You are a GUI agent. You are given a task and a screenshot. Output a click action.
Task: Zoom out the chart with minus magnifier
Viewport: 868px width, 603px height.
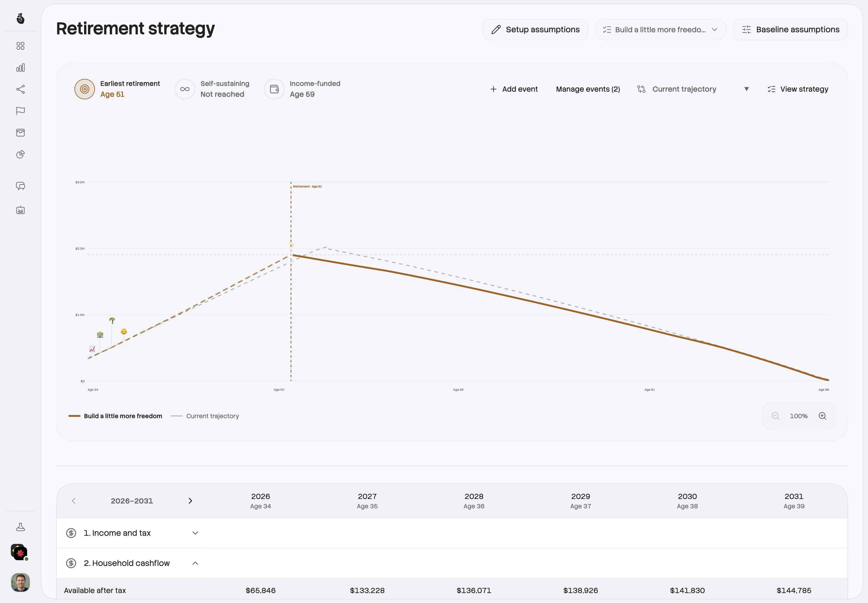click(x=775, y=416)
